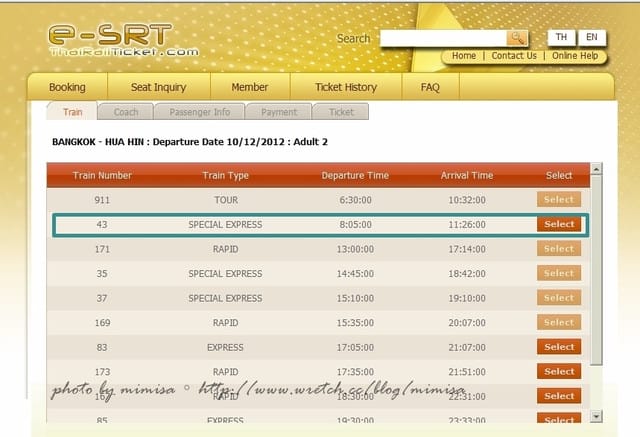Image resolution: width=640 pixels, height=437 pixels.
Task: Click Select for the 18:30:00 departure
Action: pyautogui.click(x=559, y=396)
